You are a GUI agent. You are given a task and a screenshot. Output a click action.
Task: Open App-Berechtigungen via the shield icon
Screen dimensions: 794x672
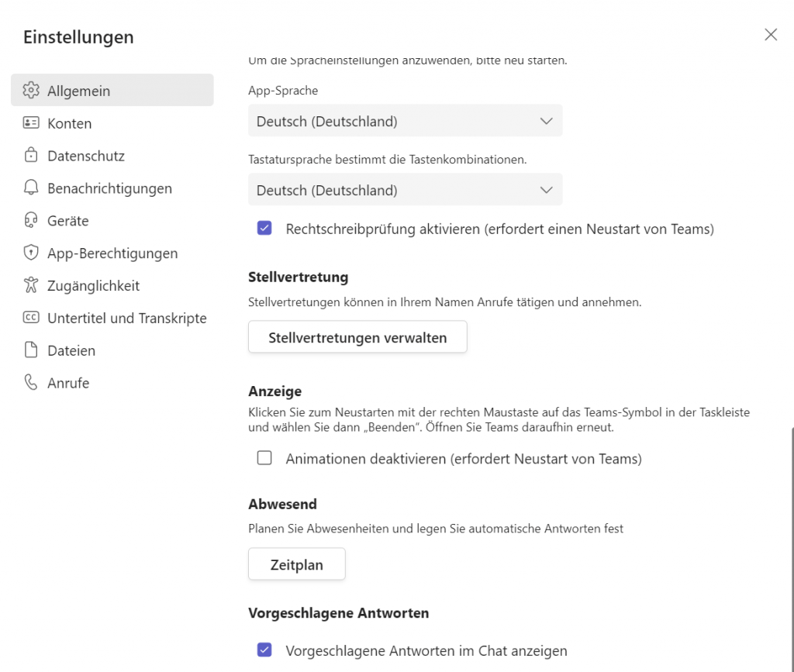[30, 253]
